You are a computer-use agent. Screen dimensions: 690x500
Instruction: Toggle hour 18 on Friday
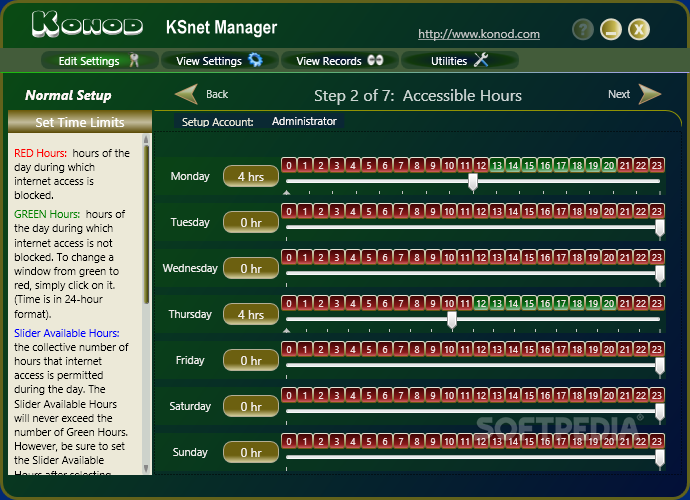tap(577, 349)
